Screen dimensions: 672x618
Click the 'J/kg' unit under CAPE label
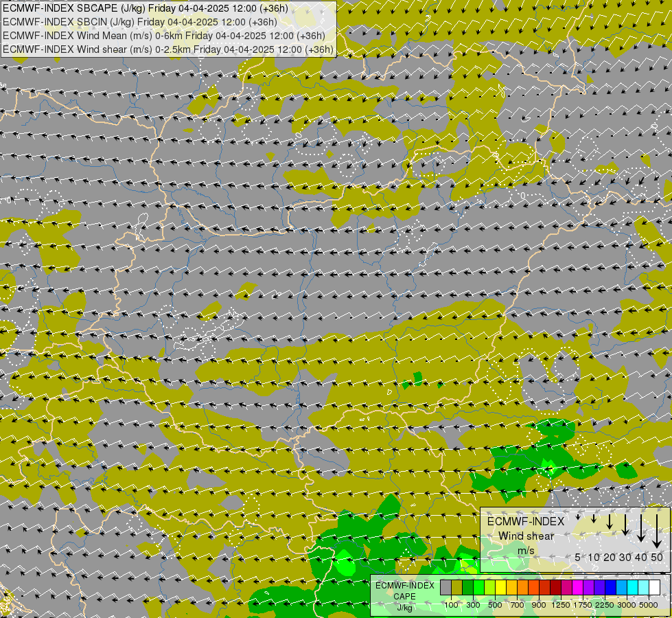click(x=404, y=608)
